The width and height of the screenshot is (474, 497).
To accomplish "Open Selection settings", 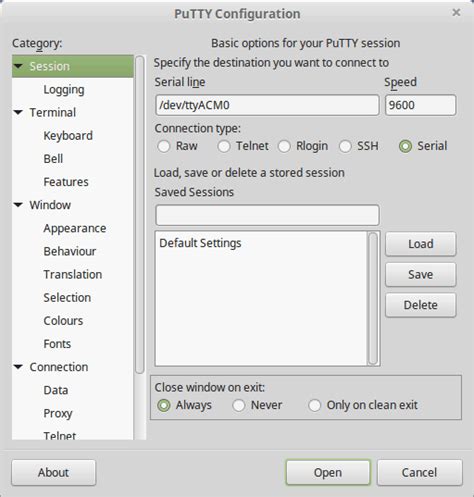I will click(x=67, y=297).
